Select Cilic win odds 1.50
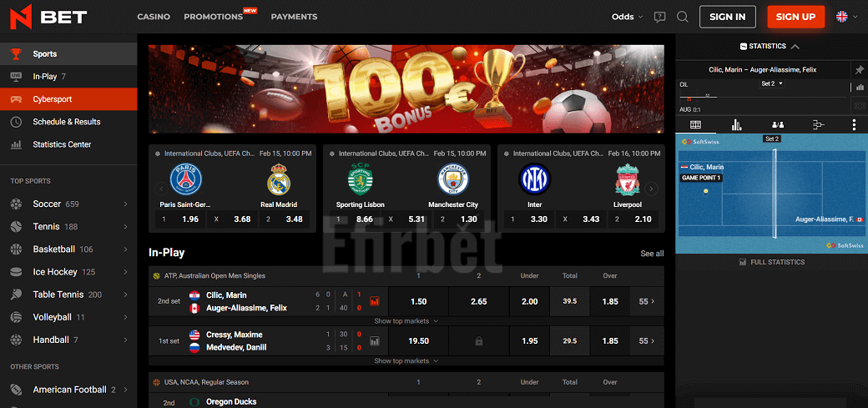Viewport: 868px width, 408px height. 418,301
